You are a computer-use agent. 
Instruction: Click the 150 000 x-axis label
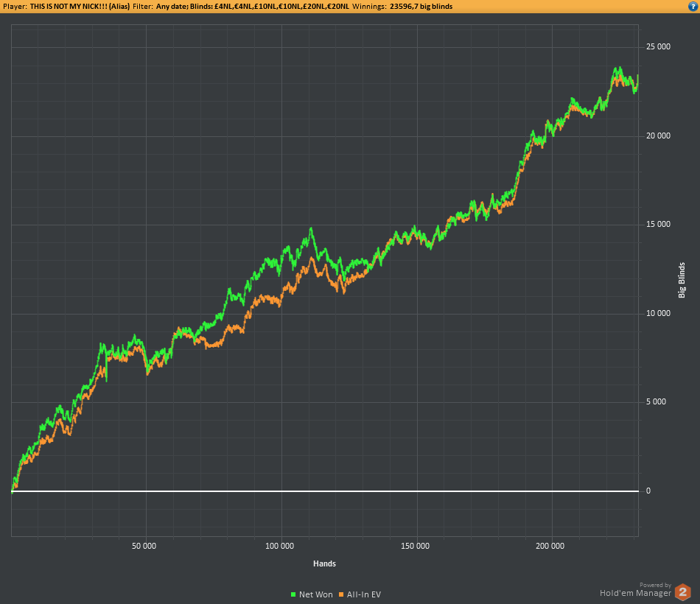click(415, 546)
